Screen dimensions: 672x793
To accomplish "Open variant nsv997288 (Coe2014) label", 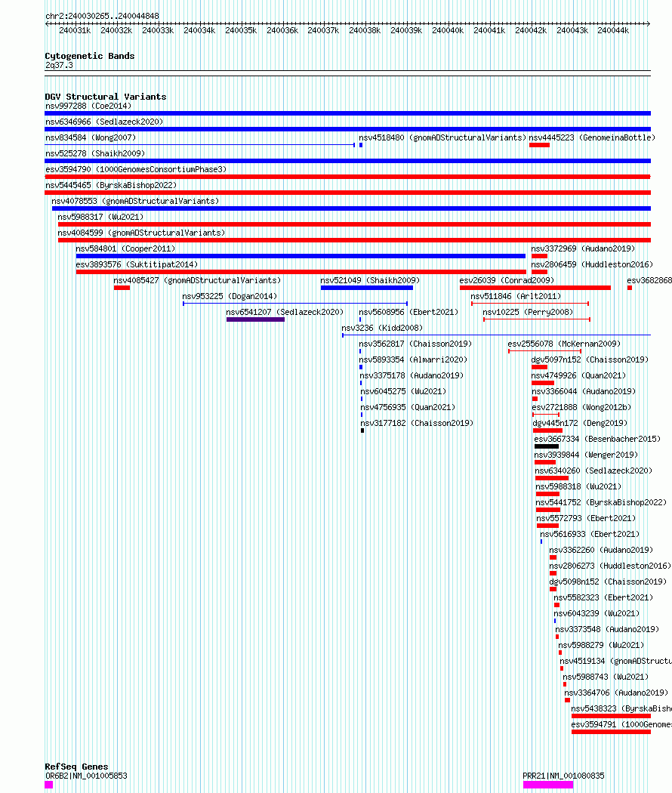I will (x=88, y=106).
